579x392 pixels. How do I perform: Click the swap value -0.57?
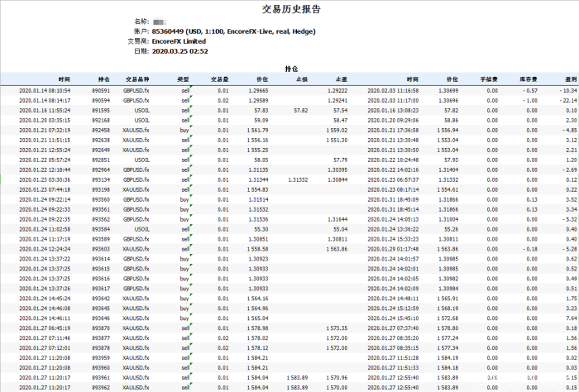tap(530, 90)
